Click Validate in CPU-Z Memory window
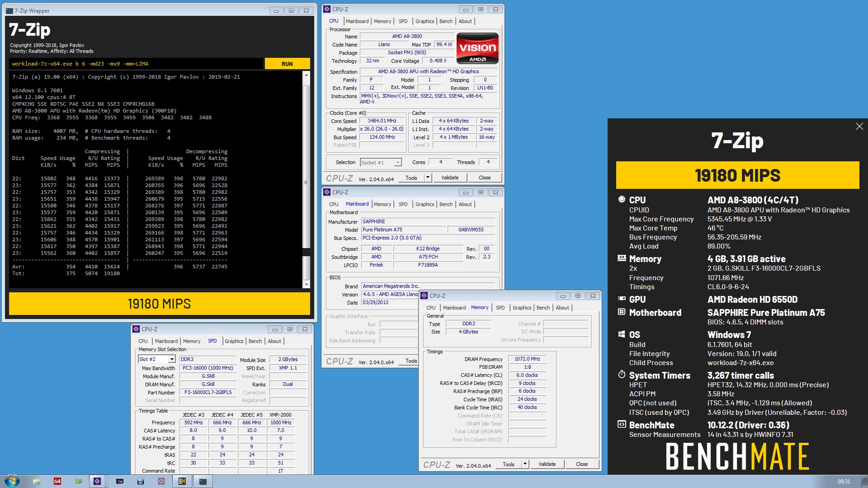Screen dimensions: 868x488 click(547, 464)
